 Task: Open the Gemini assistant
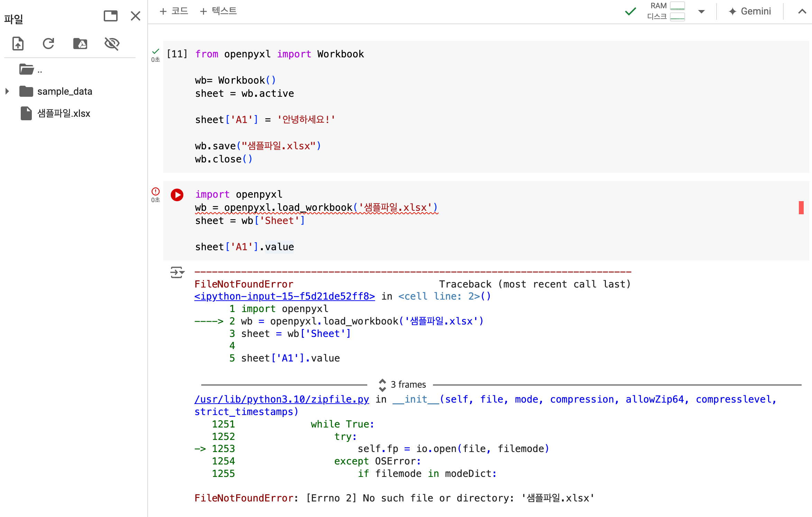750,11
